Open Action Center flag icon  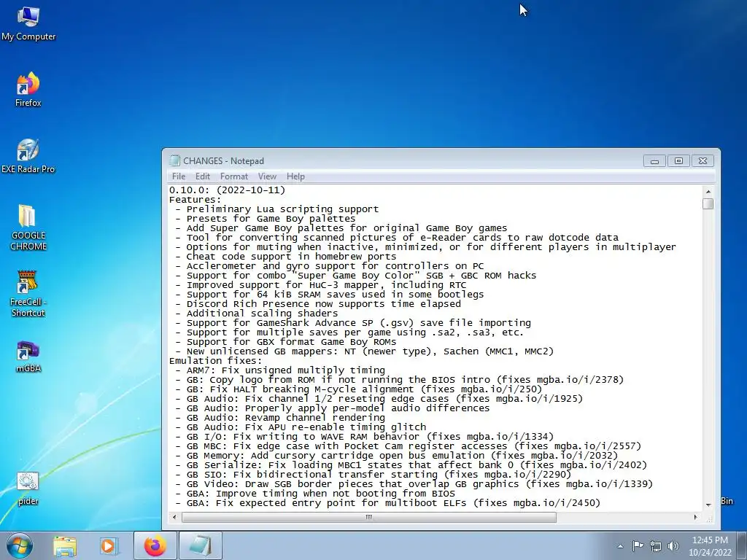coord(638,545)
